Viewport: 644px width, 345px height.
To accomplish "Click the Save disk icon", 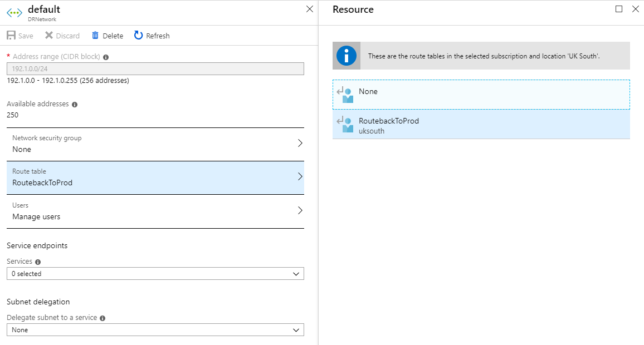I will (x=11, y=36).
